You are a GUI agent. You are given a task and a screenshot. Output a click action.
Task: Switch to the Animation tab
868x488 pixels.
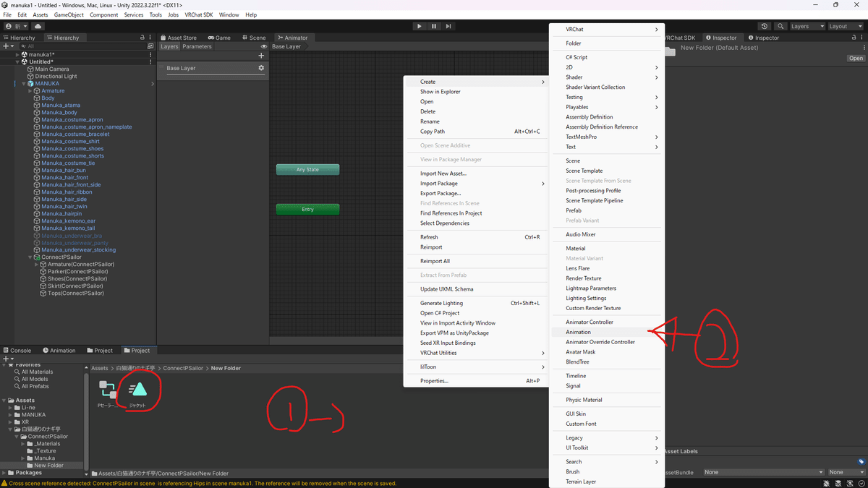pos(59,351)
